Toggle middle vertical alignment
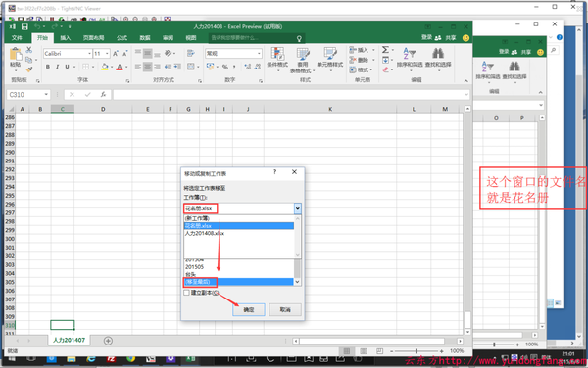Image resolution: width=588 pixels, height=368 pixels. [148, 54]
